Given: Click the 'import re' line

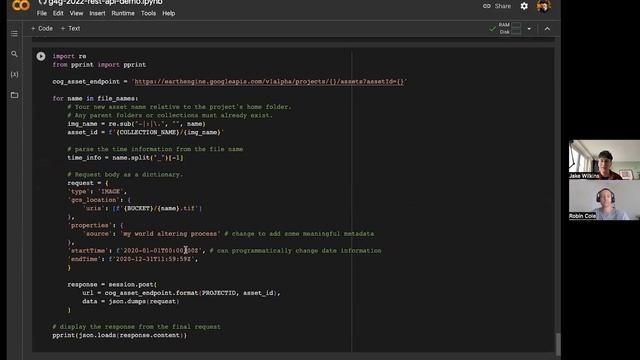Looking at the screenshot, I should click(69, 56).
